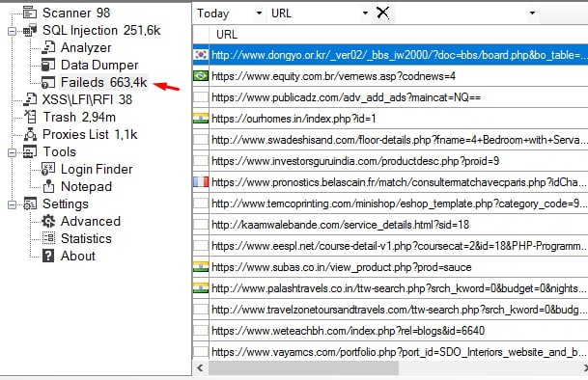Open the Proxies List icon
Screen dimensions: 588x380
tap(30, 134)
